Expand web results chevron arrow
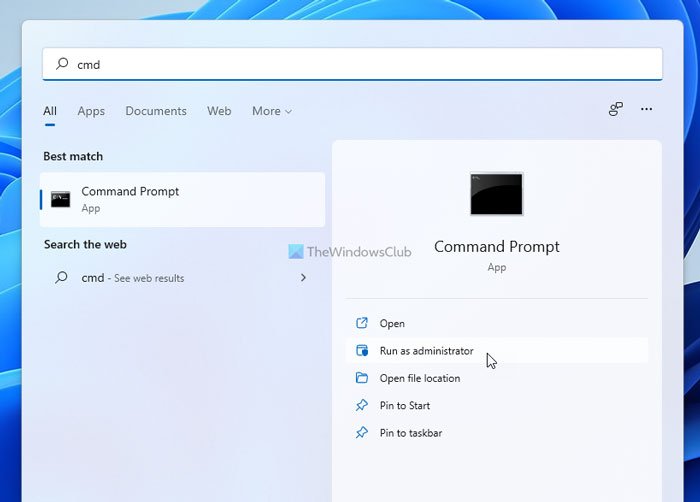 point(303,278)
